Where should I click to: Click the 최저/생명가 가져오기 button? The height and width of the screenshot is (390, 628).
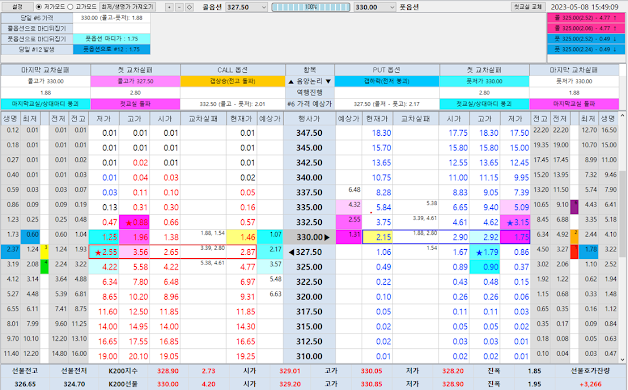pyautogui.click(x=127, y=7)
